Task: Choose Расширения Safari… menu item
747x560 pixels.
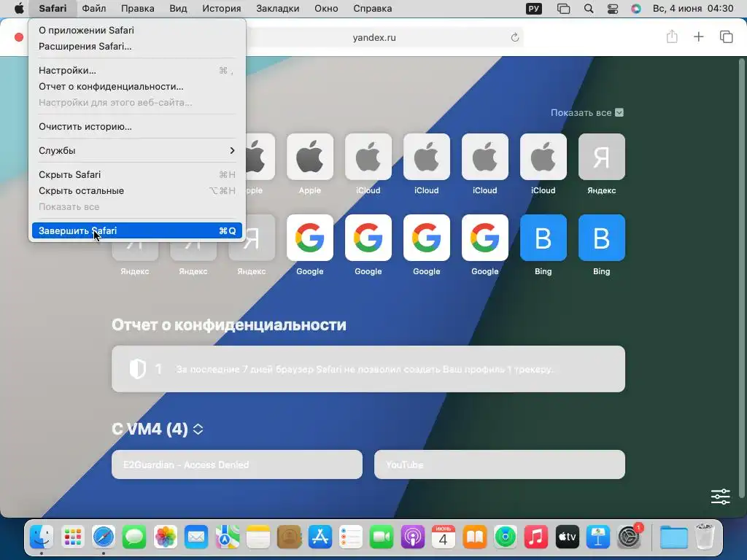Action: (x=137, y=46)
